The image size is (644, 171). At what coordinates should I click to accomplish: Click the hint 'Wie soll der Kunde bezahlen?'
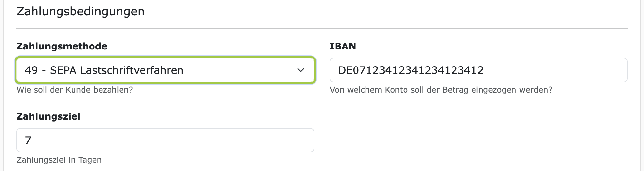(x=75, y=90)
